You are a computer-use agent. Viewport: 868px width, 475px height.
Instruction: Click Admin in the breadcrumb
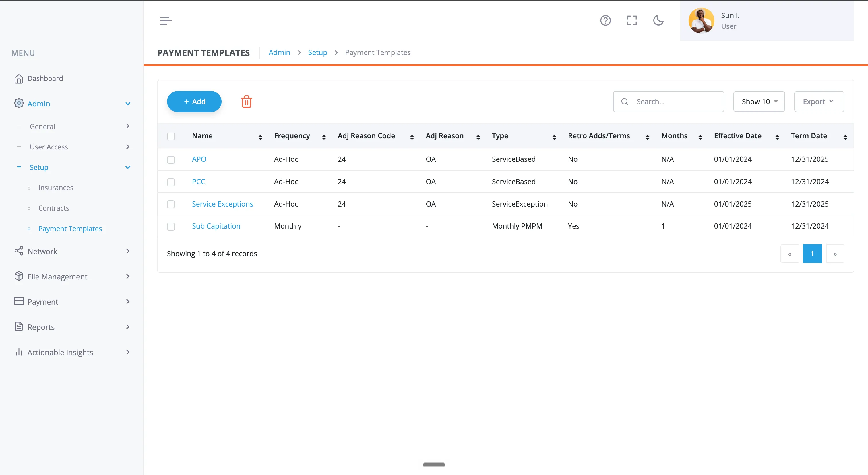click(x=279, y=52)
